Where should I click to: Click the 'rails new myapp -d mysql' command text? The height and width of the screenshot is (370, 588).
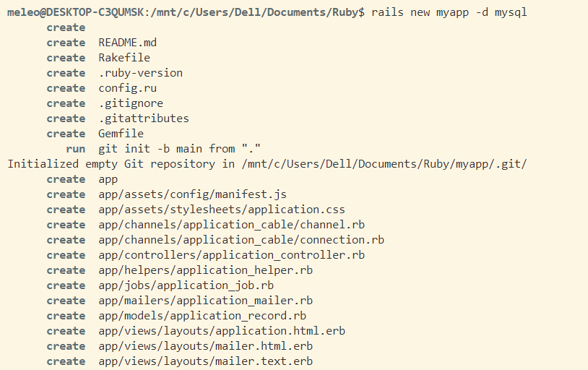(x=449, y=12)
